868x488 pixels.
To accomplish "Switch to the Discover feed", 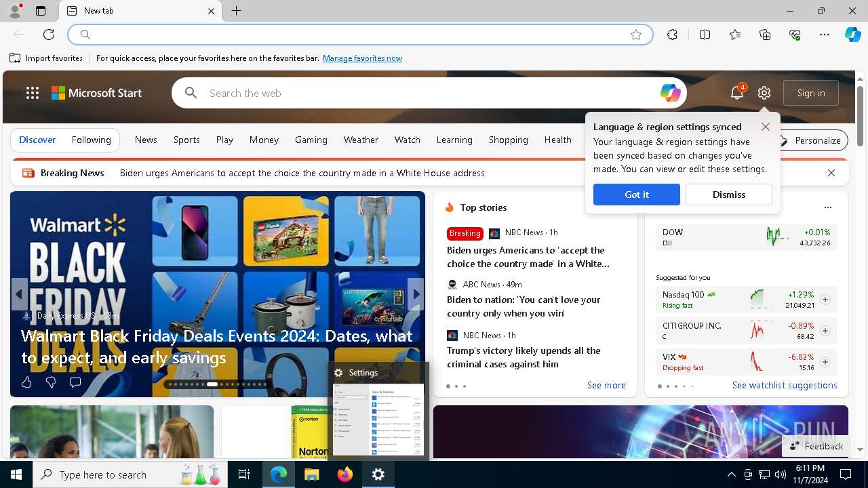I will tap(37, 140).
